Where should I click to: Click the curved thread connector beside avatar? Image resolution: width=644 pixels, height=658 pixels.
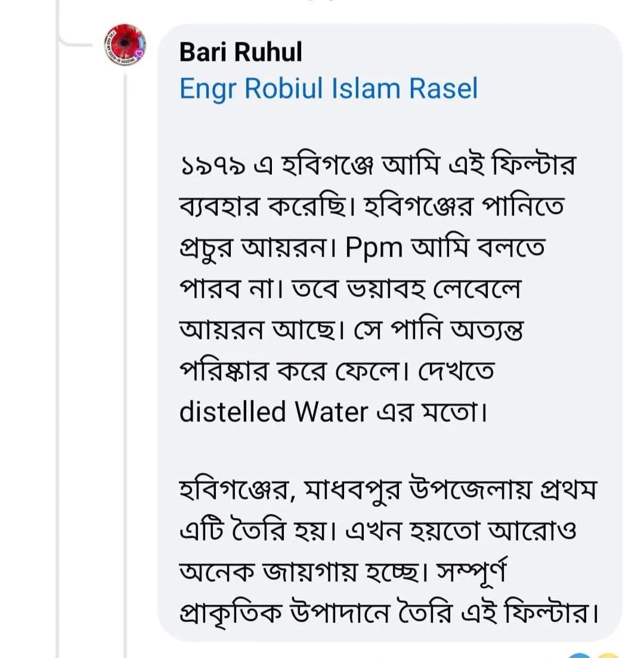76,41
